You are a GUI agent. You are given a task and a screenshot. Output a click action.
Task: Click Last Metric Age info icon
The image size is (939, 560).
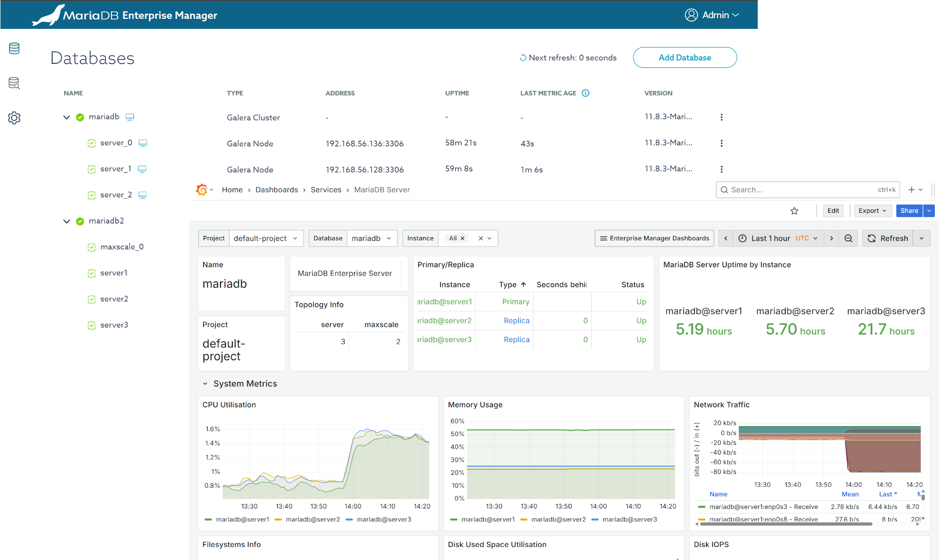coord(585,93)
